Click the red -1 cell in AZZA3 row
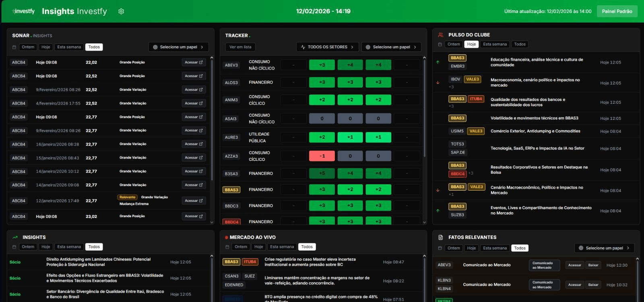 tap(322, 156)
